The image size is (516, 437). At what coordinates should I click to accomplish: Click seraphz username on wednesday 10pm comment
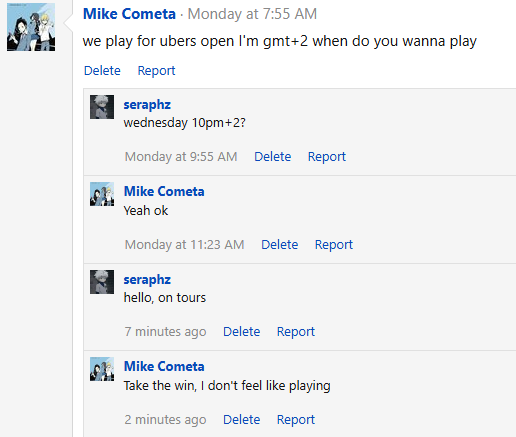point(147,105)
